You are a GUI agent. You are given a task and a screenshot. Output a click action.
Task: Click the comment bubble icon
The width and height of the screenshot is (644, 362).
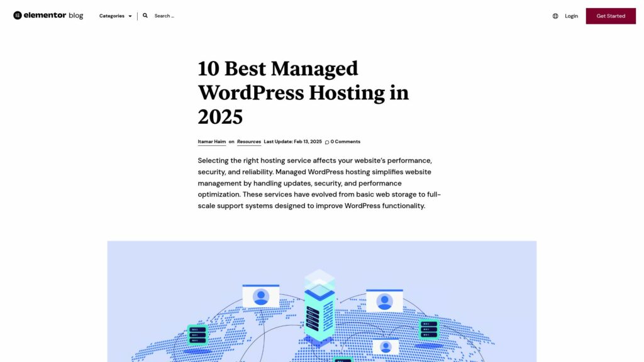pos(327,142)
